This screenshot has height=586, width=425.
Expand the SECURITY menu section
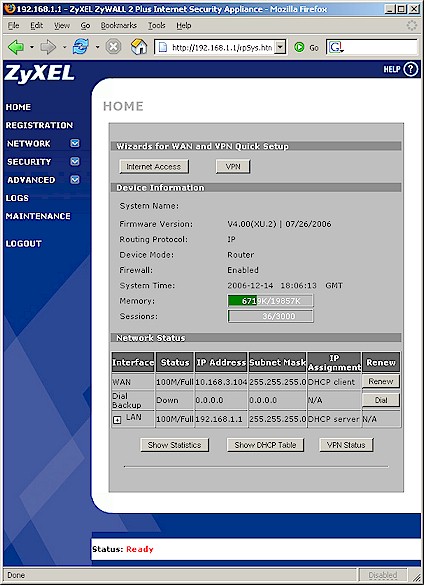pyautogui.click(x=75, y=161)
